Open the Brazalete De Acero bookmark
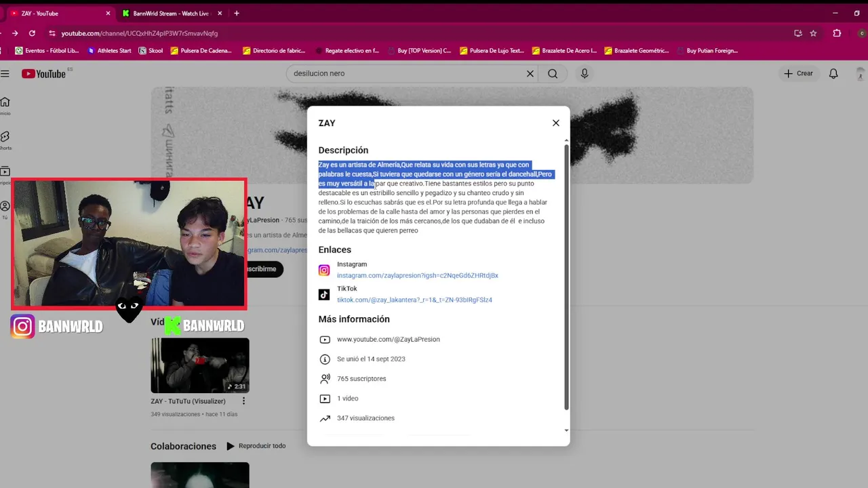This screenshot has width=868, height=488. coord(564,51)
